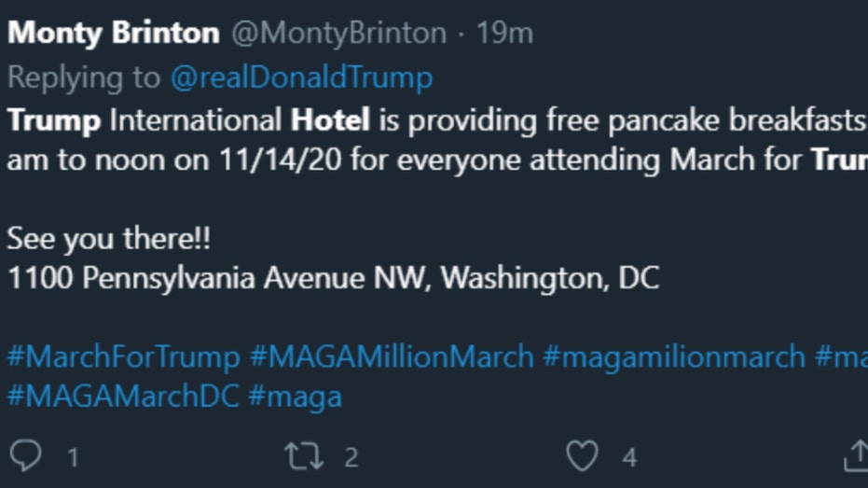
Task: Click the bold Trump word in tweet
Action: pyautogui.click(x=54, y=120)
